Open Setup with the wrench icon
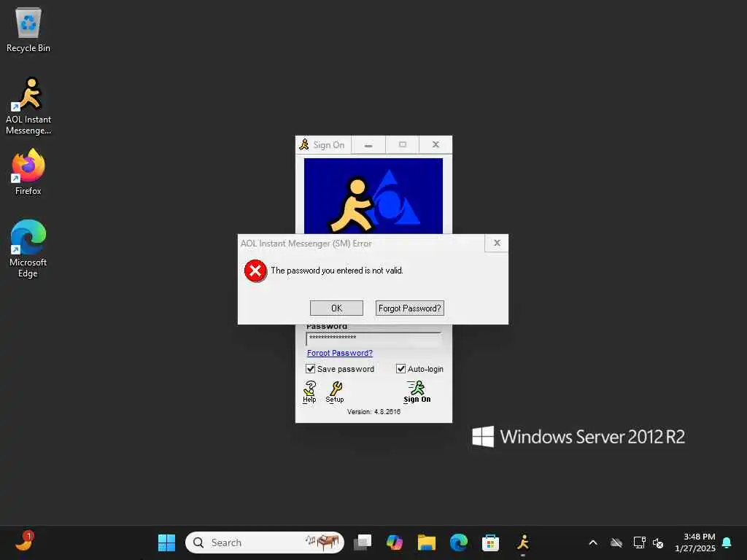The height and width of the screenshot is (560, 747). tap(335, 392)
